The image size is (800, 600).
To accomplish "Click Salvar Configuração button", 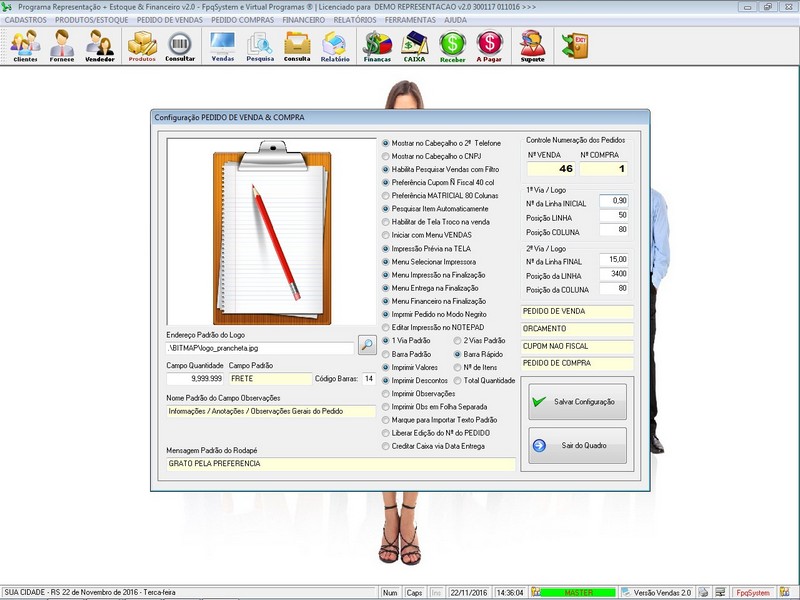I will pyautogui.click(x=578, y=402).
